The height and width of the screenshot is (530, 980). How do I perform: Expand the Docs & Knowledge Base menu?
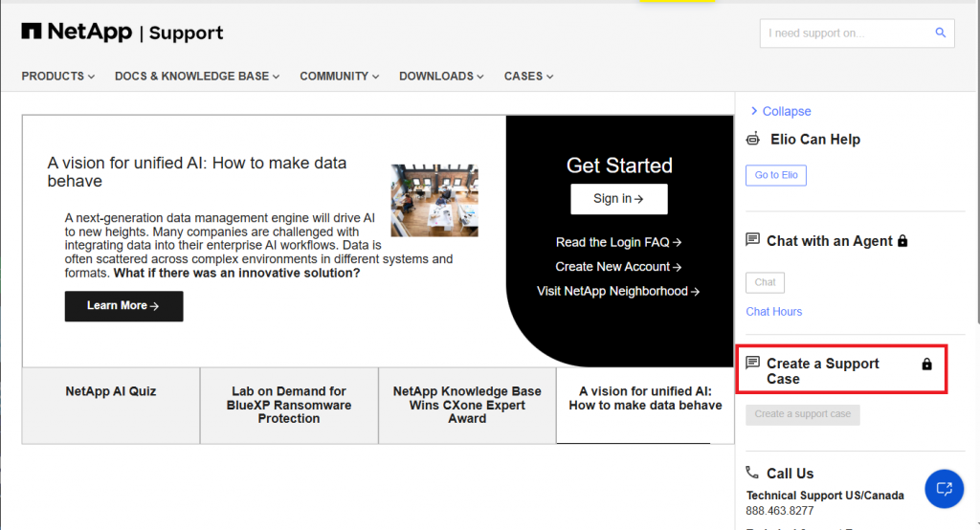[197, 77]
